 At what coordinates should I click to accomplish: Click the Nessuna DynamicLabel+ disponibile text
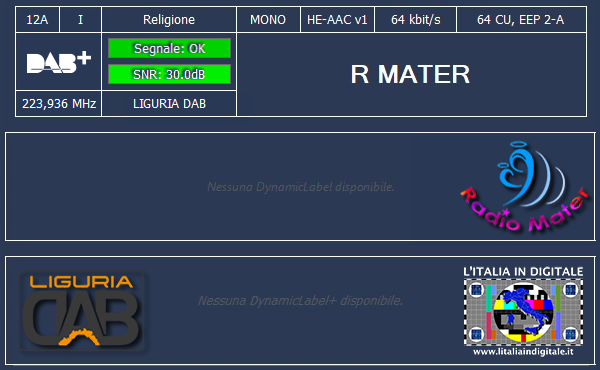coord(300,300)
